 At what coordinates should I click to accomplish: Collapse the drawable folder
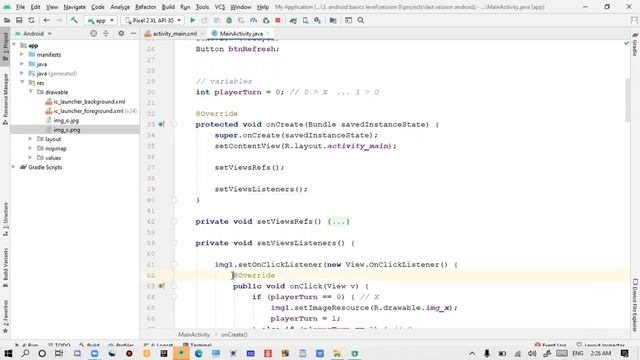(31, 92)
